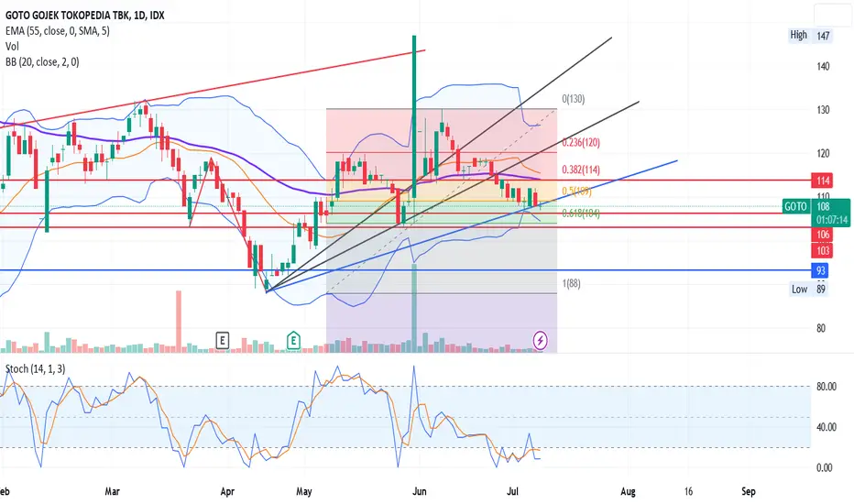Click the tall red volume spike bar
The image size is (854, 504).
pos(178,322)
